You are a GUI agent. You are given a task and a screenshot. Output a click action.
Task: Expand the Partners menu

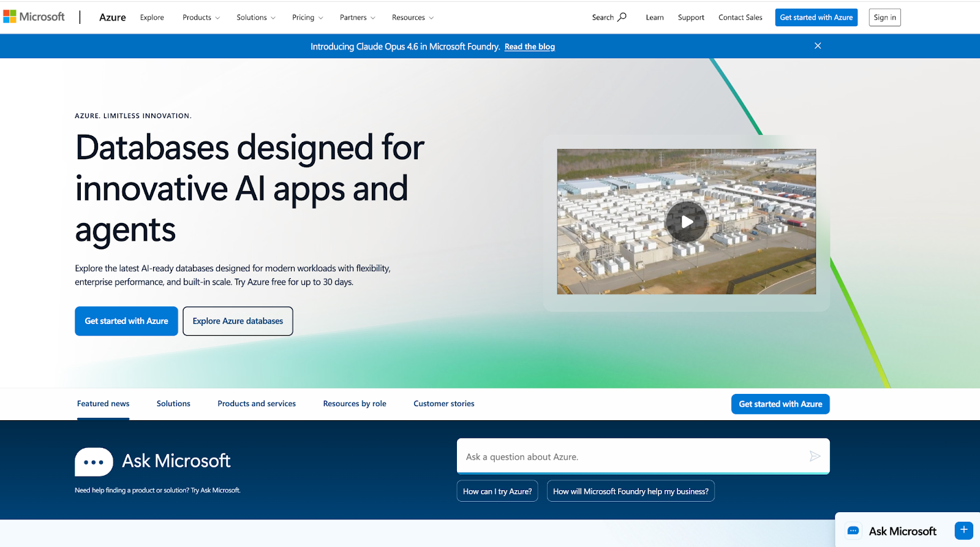[358, 18]
